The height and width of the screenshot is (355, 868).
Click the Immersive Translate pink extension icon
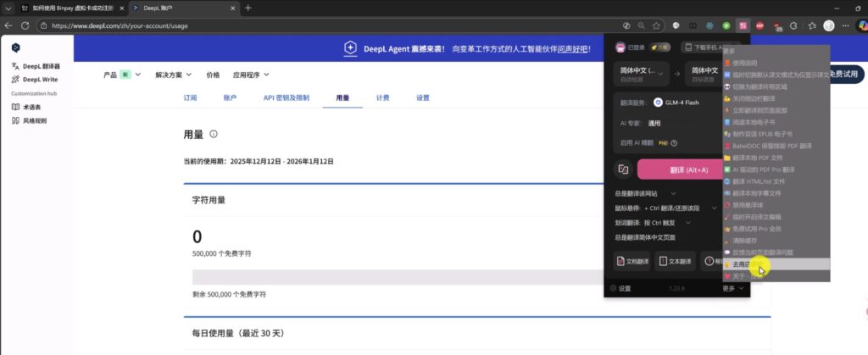(x=743, y=25)
